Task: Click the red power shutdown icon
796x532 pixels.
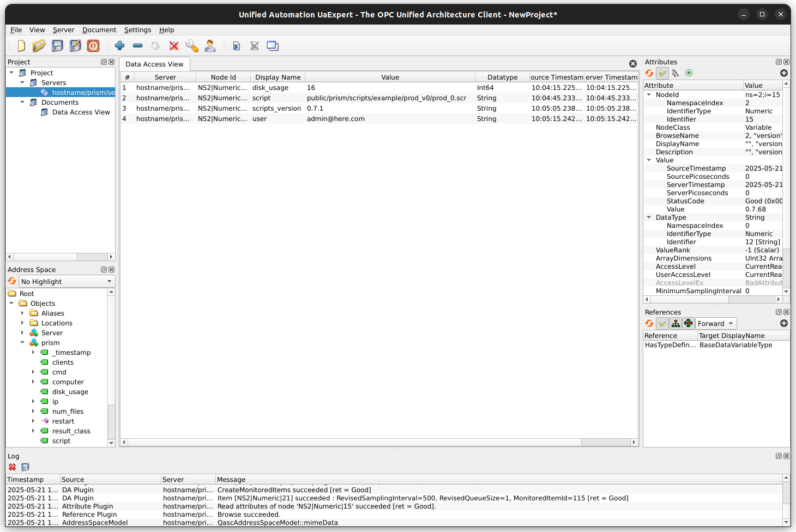Action: pos(93,46)
